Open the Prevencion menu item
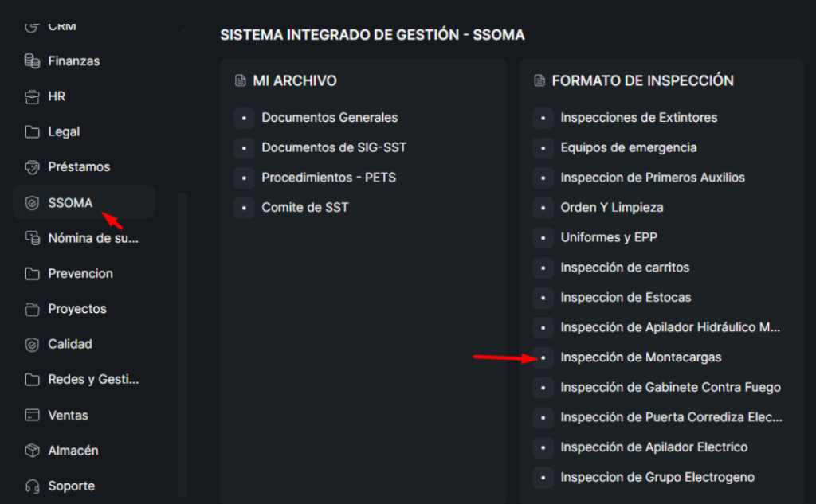 (80, 274)
